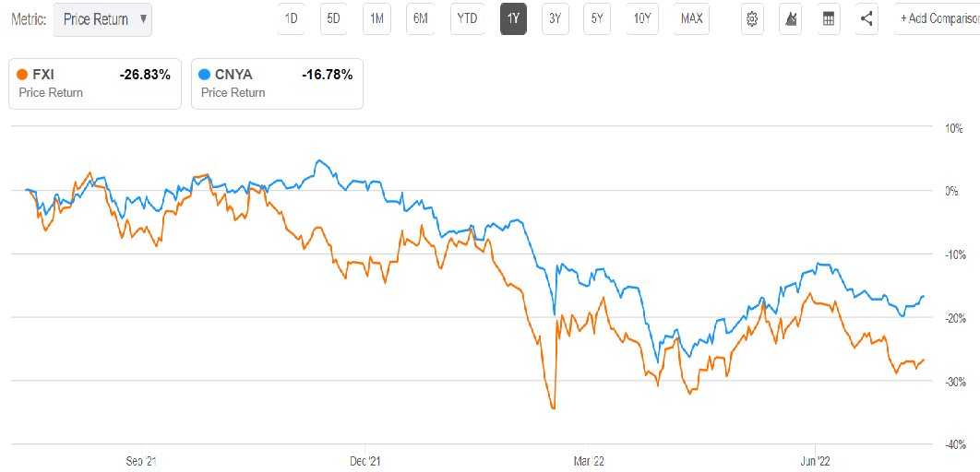The height and width of the screenshot is (472, 980).
Task: Open the data table view icon
Action: click(x=829, y=18)
